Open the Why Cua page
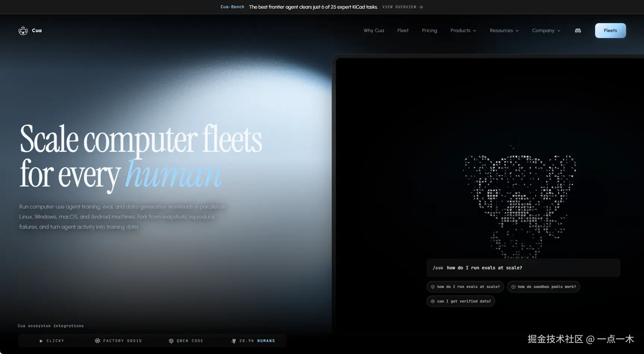 374,31
